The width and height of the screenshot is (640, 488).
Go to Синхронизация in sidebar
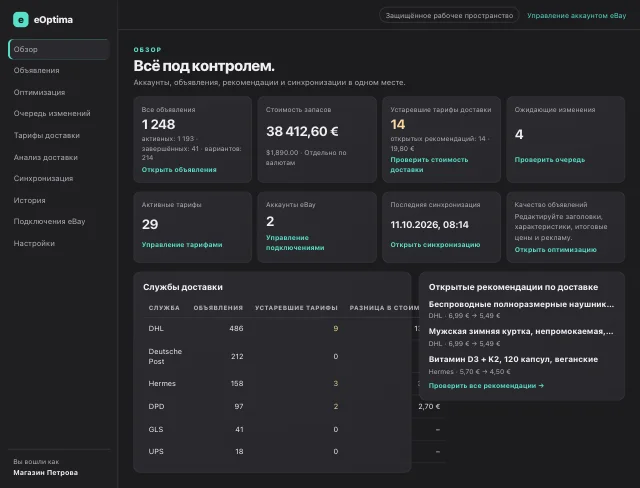[x=43, y=178]
